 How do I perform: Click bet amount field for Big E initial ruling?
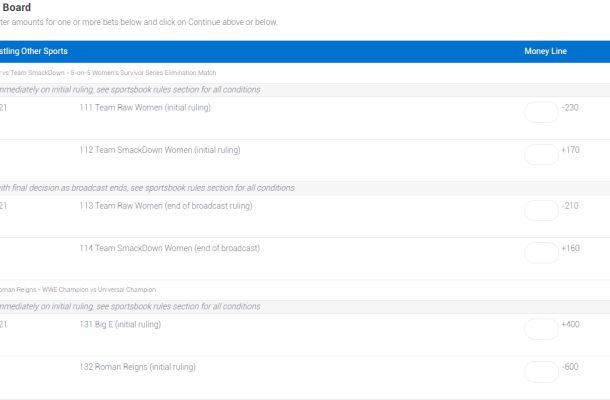tap(541, 329)
